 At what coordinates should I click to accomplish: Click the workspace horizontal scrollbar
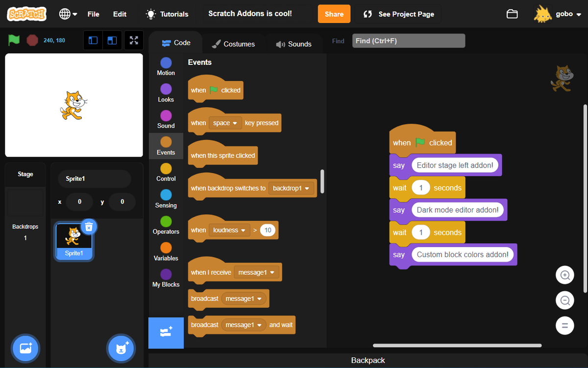[x=457, y=345]
